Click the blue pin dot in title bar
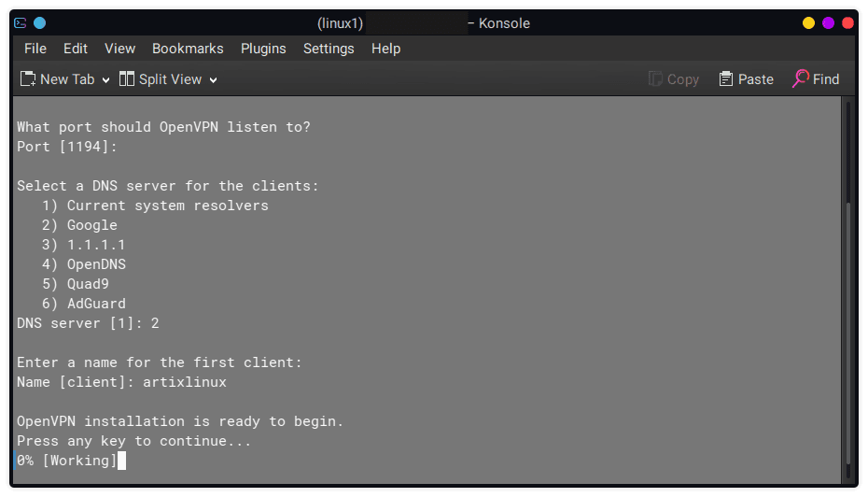868x497 pixels. pos(40,23)
